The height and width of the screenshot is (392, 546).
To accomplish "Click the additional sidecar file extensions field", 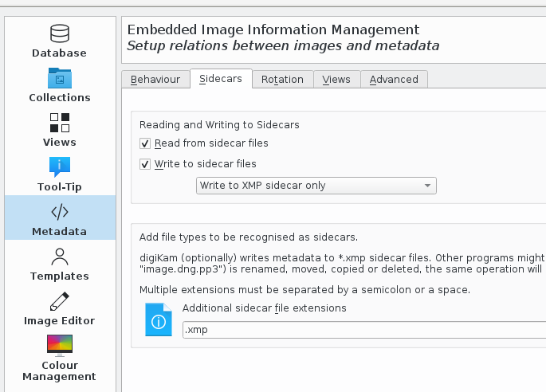I will pos(363,330).
